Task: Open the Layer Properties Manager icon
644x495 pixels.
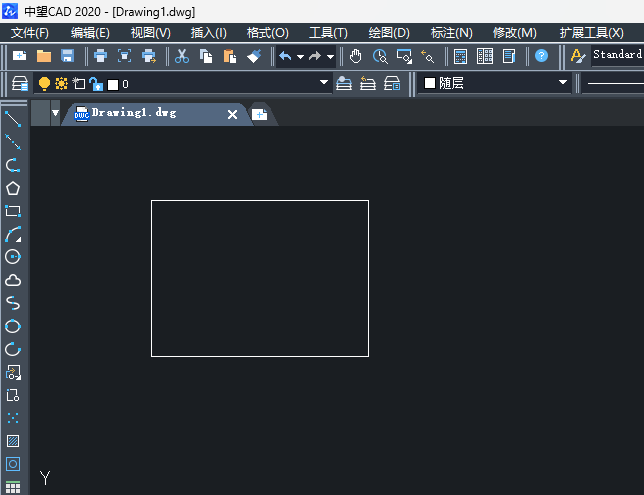Action: (19, 84)
